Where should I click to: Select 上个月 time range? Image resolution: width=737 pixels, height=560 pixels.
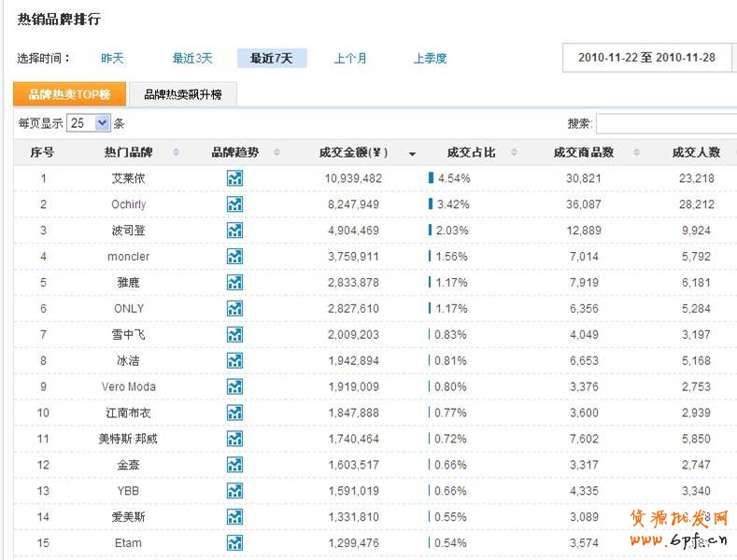[x=350, y=58]
